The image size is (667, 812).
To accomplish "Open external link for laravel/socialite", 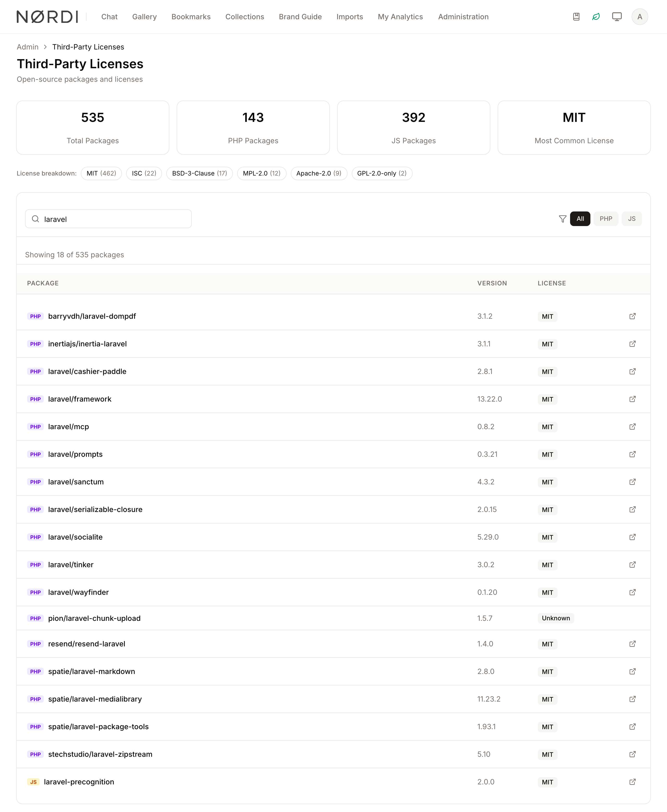I will click(x=632, y=537).
